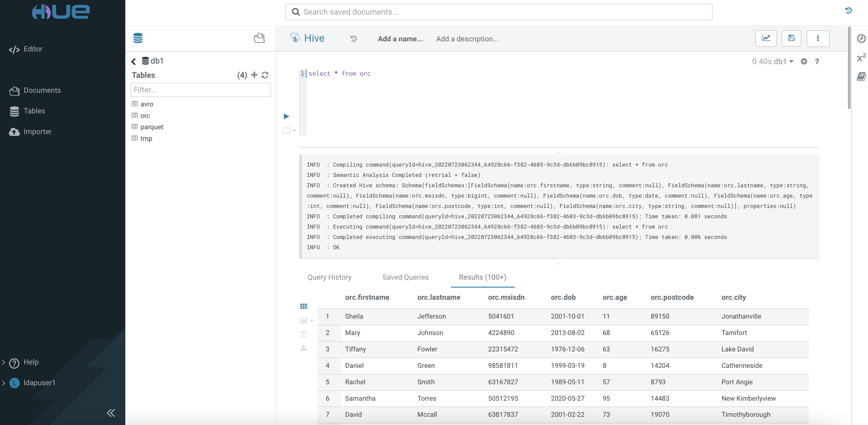This screenshot has width=868, height=425.
Task: Open the editor settings gear icon
Action: tap(804, 61)
